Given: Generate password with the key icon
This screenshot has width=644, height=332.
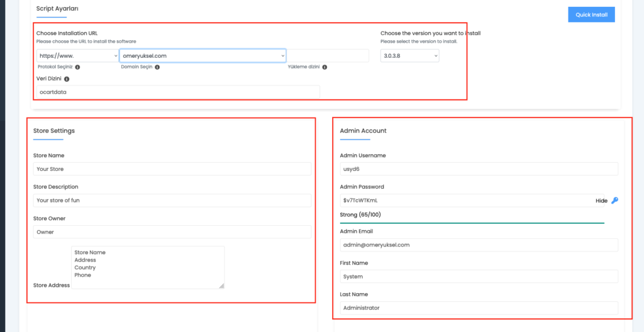Looking at the screenshot, I should click(614, 201).
